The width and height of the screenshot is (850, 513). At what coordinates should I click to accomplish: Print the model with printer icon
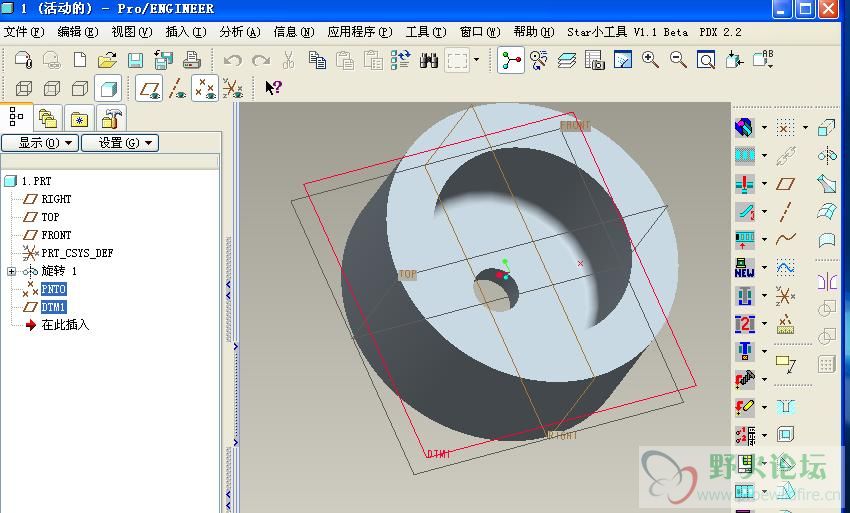click(x=191, y=60)
